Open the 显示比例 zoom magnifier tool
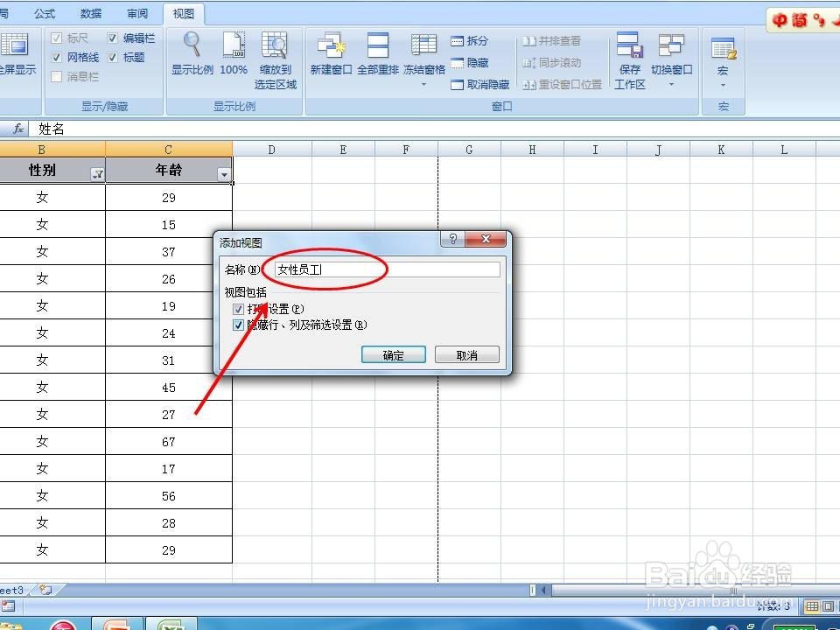This screenshot has width=840, height=630. [192, 53]
